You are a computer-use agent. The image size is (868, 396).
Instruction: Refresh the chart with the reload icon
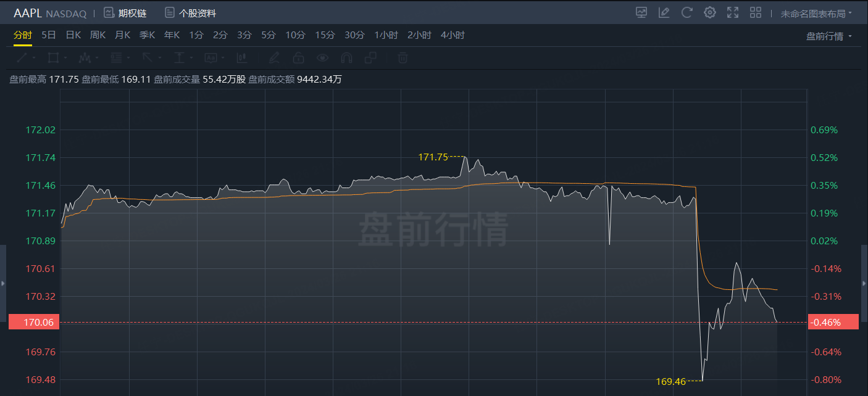[x=686, y=12]
